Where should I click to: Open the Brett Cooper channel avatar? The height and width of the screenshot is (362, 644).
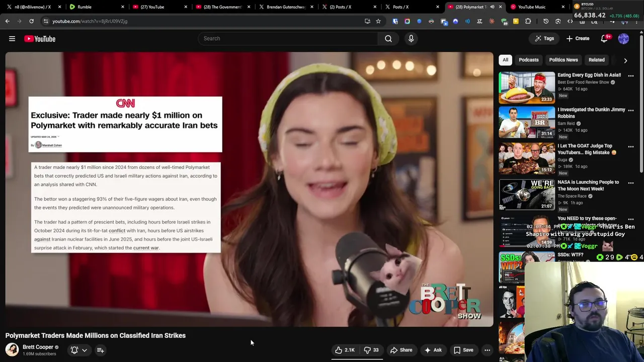(12, 349)
